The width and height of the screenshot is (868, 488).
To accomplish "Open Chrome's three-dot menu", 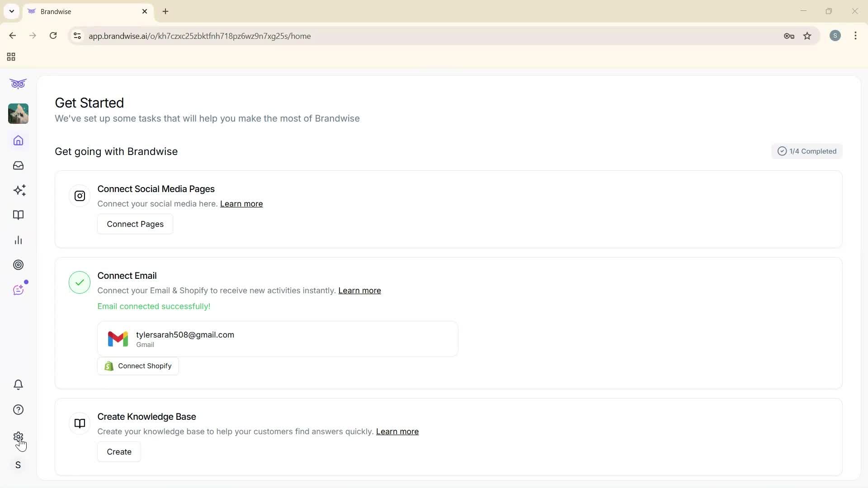I will pos(856,36).
